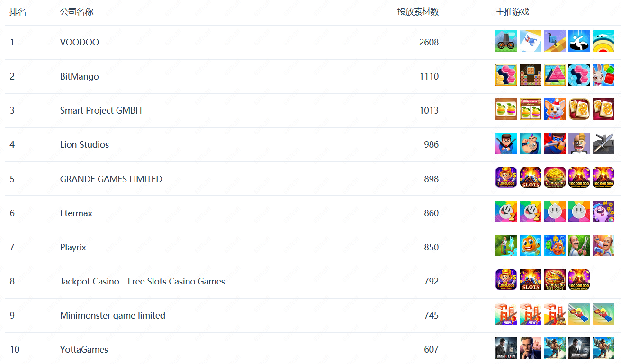Click the butler with garden shears icon
The width and height of the screenshot is (621, 364).
[x=579, y=246]
